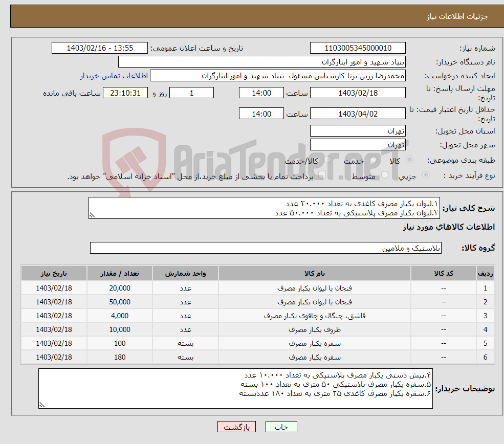Click the کد کالا column header
Screen dimensions: 504x444
(444, 273)
